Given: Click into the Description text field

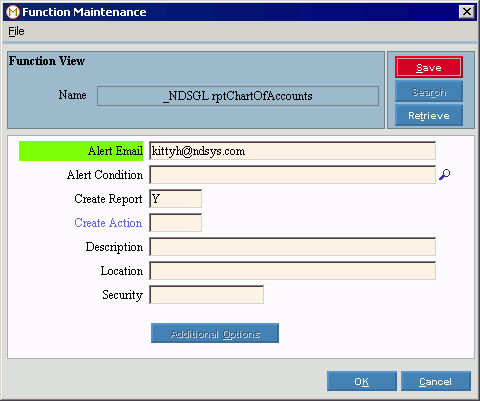Looking at the screenshot, I should [292, 247].
